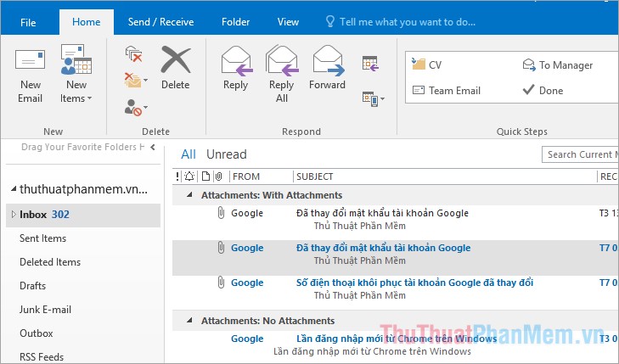
Task: Open the File menu
Action: [x=28, y=22]
